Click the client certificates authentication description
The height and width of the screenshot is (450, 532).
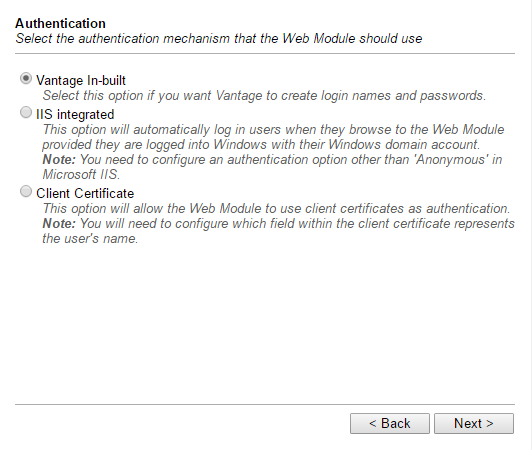tap(276, 208)
